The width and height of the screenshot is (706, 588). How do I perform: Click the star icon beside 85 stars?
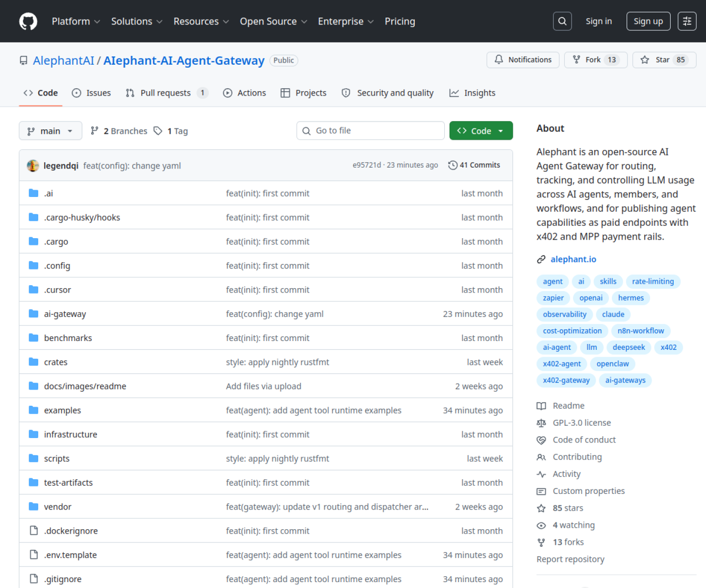tap(541, 508)
